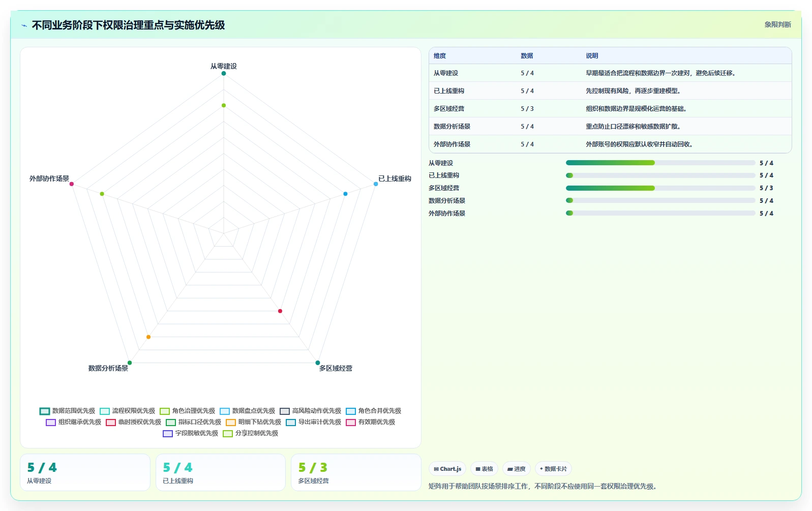Click the orange radar point in the chart
This screenshot has width=812, height=511.
(x=148, y=337)
